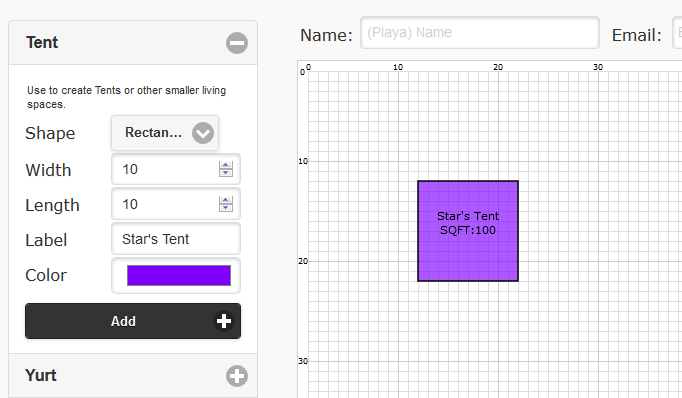This screenshot has width=682, height=398.
Task: Click the plus icon on Add button
Action: pyautogui.click(x=224, y=321)
